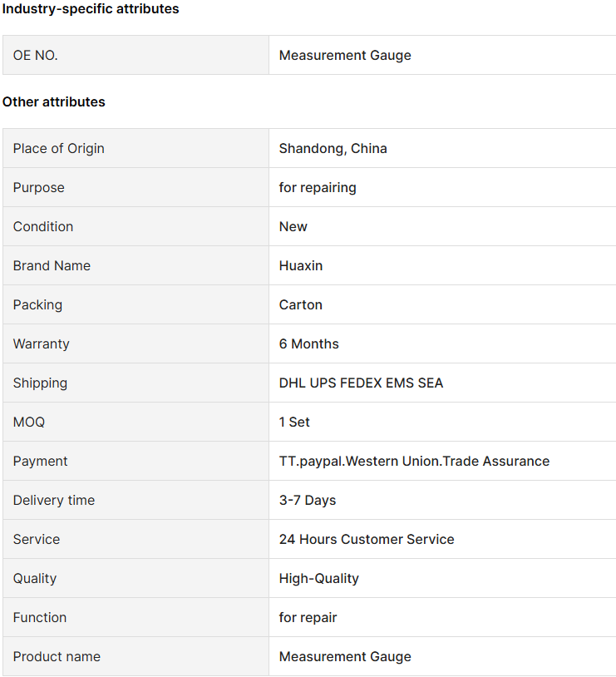
Task: Select the 24 Hours Customer Service text
Action: 367,539
